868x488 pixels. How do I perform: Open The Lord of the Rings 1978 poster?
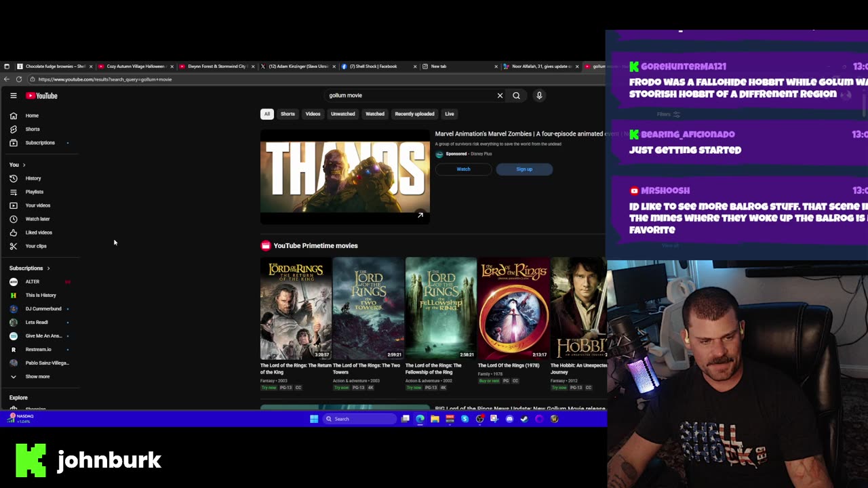[x=513, y=308]
